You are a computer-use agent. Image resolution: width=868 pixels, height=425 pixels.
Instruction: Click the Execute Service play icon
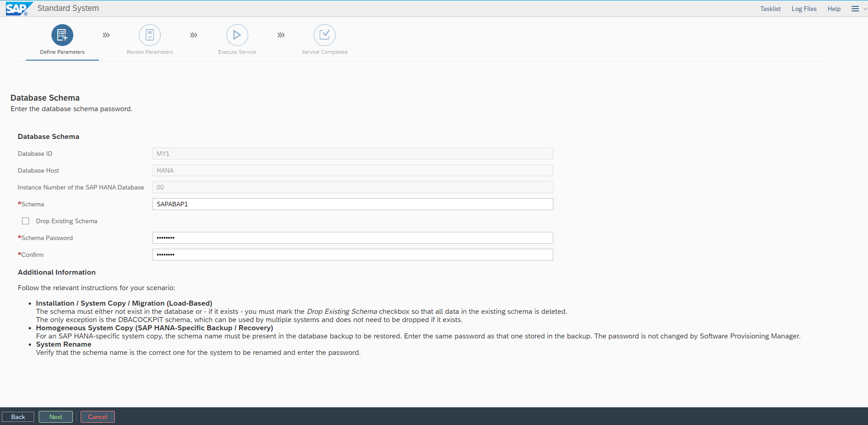(x=237, y=35)
